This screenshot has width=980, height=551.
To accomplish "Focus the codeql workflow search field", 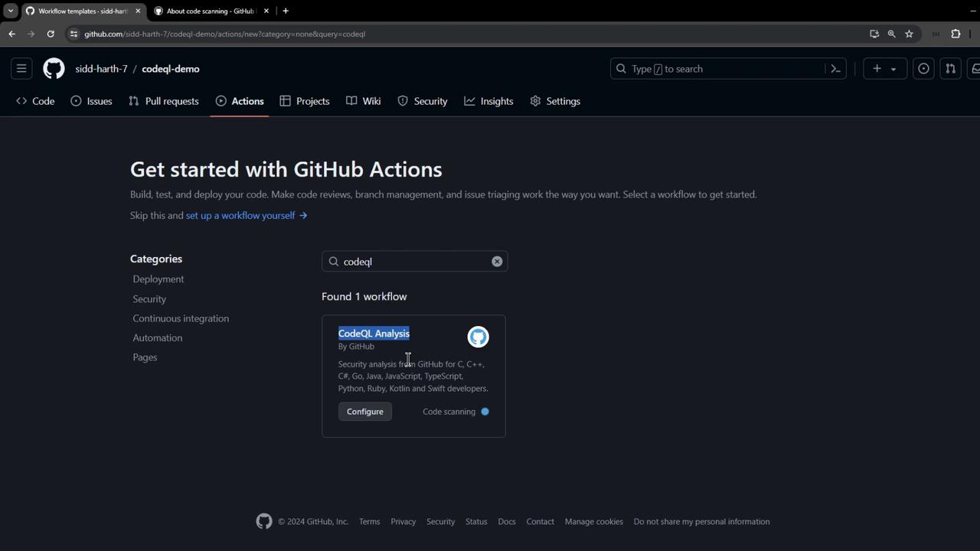I will 414,262.
